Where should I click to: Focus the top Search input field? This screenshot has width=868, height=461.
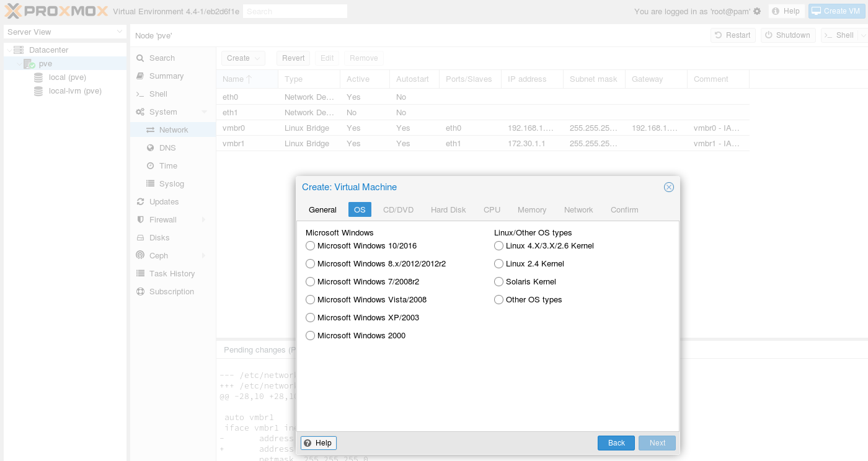pos(295,11)
